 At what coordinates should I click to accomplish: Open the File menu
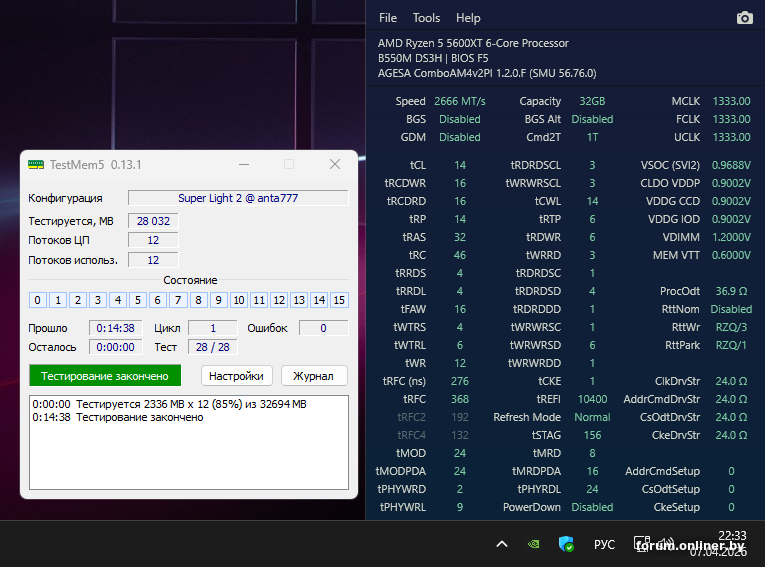point(388,18)
